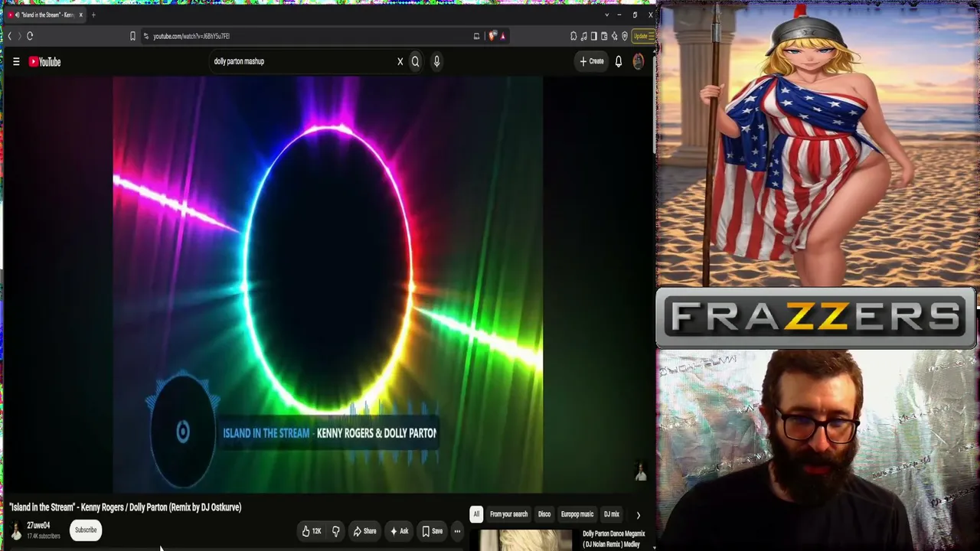Ask about this video
This screenshot has width=980, height=551.
400,531
